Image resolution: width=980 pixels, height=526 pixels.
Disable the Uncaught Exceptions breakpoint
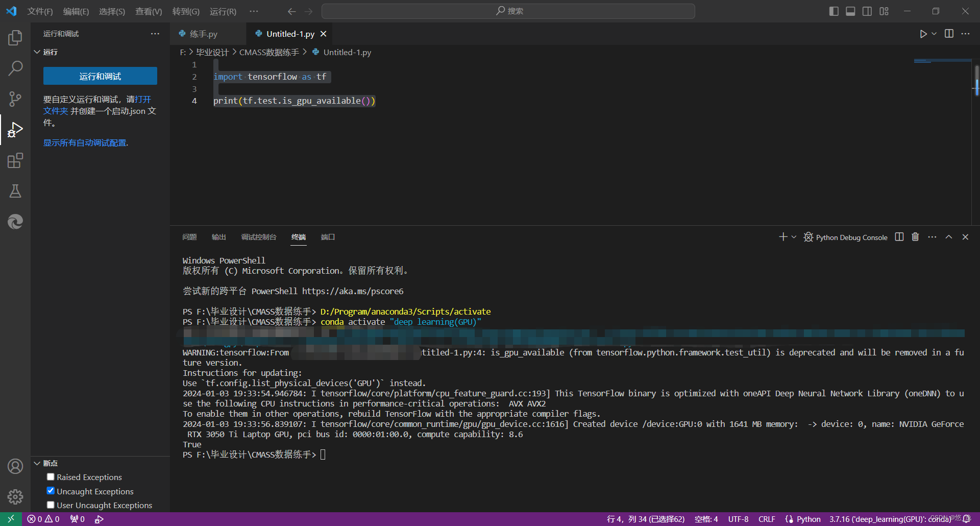tap(51, 490)
